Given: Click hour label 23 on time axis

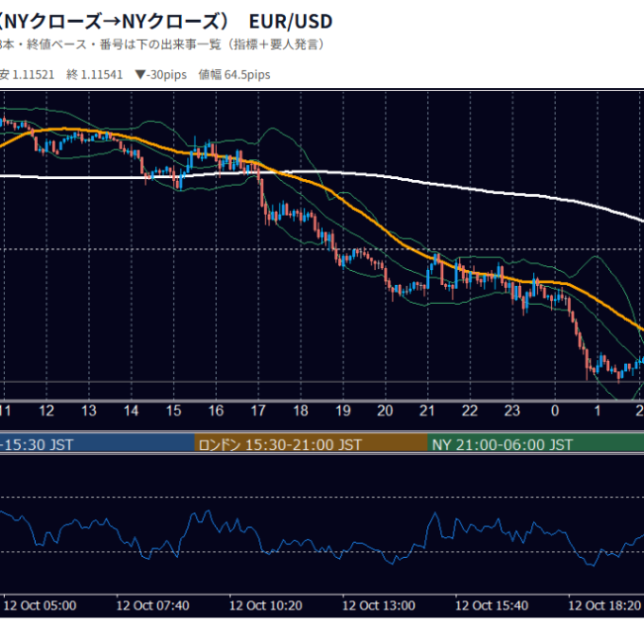Looking at the screenshot, I should point(512,411).
